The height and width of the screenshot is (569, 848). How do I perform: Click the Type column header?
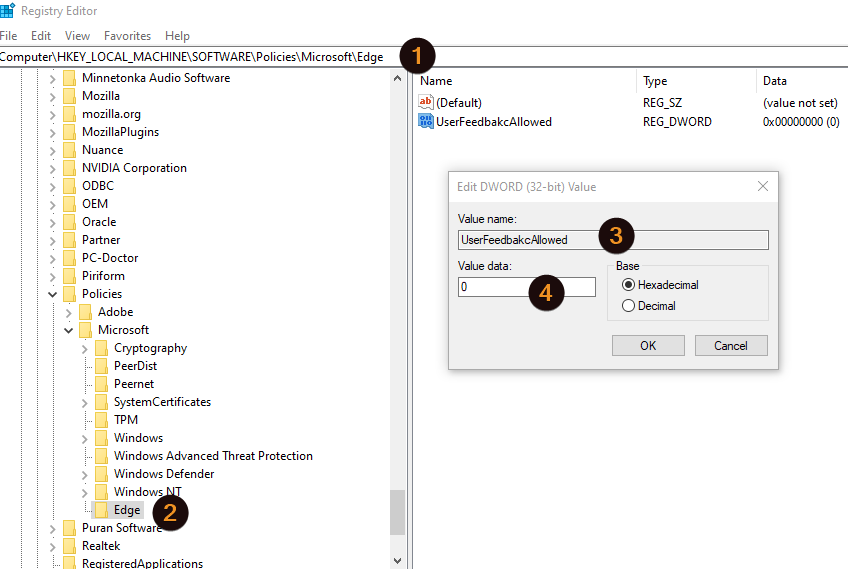pyautogui.click(x=696, y=81)
